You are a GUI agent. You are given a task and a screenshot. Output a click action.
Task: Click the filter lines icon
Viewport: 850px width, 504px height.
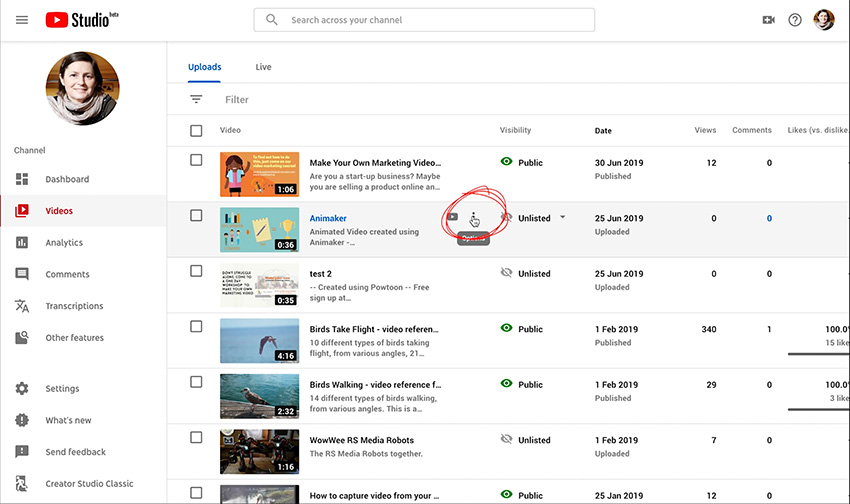click(196, 99)
